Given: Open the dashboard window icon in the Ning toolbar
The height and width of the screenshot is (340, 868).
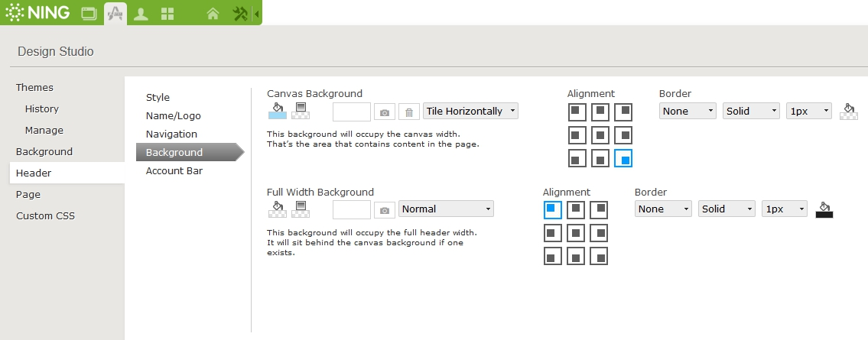Looking at the screenshot, I should click(89, 14).
